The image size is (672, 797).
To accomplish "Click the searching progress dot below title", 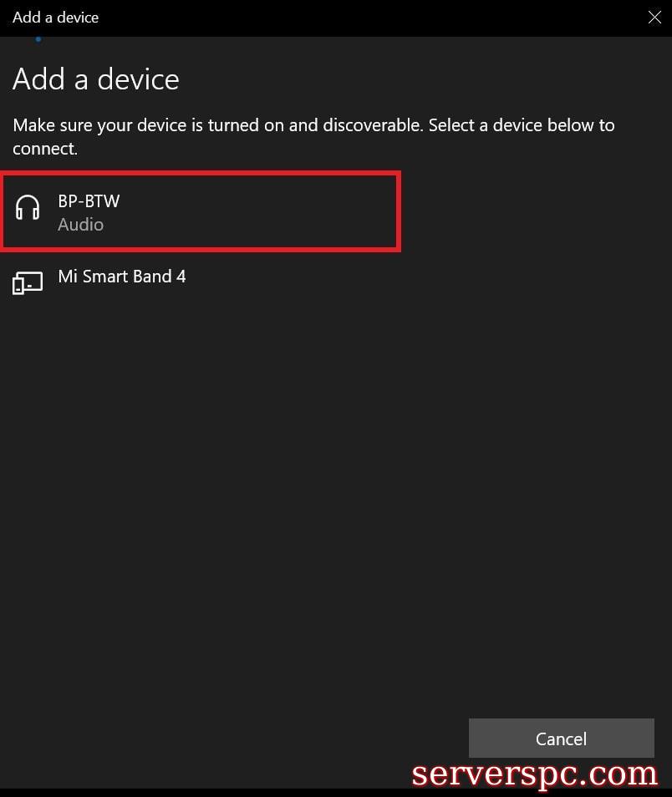I will click(38, 38).
